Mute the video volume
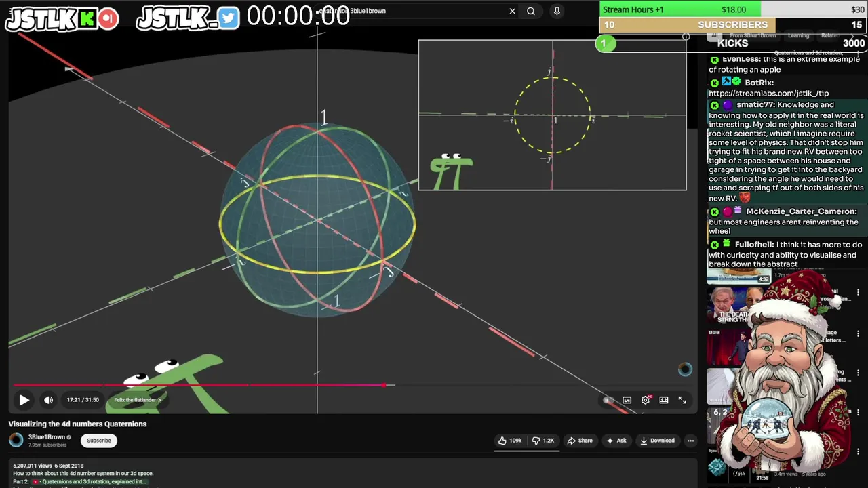Screen dimensions: 868x488 coord(48,400)
